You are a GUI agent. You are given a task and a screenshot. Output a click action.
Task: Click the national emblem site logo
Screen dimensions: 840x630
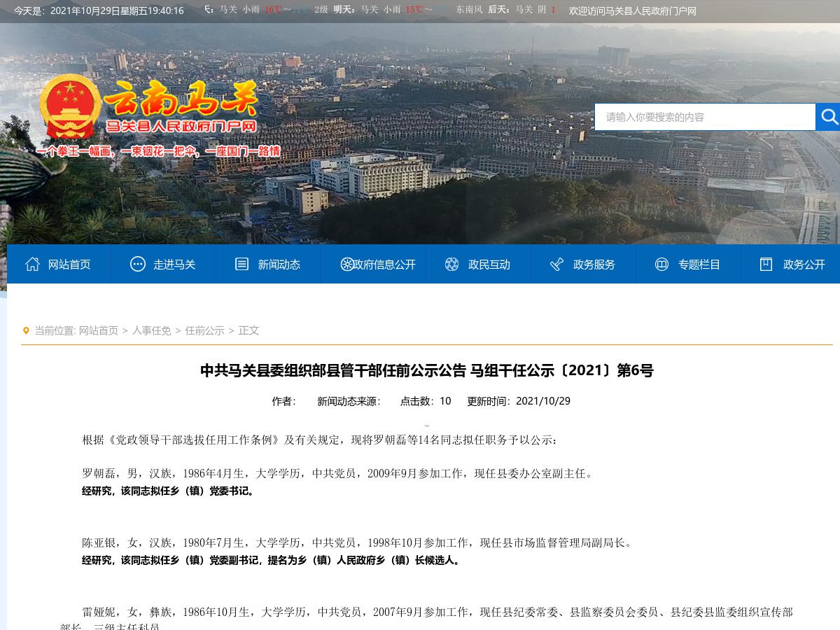(69, 107)
